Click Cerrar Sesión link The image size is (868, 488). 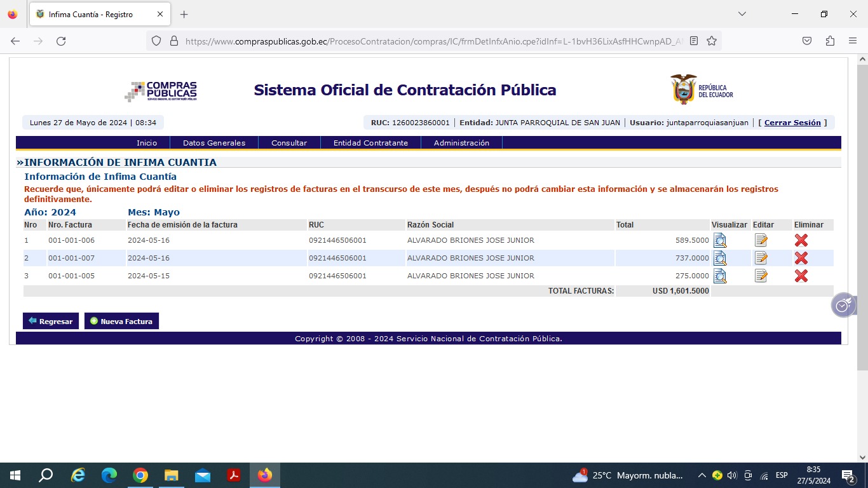(x=792, y=123)
